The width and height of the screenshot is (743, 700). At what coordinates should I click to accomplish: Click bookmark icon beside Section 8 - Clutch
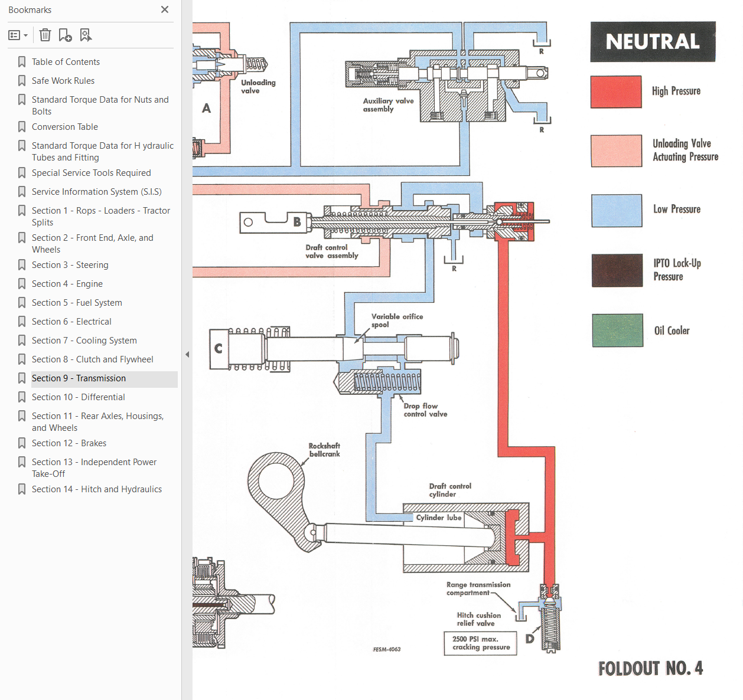click(22, 359)
